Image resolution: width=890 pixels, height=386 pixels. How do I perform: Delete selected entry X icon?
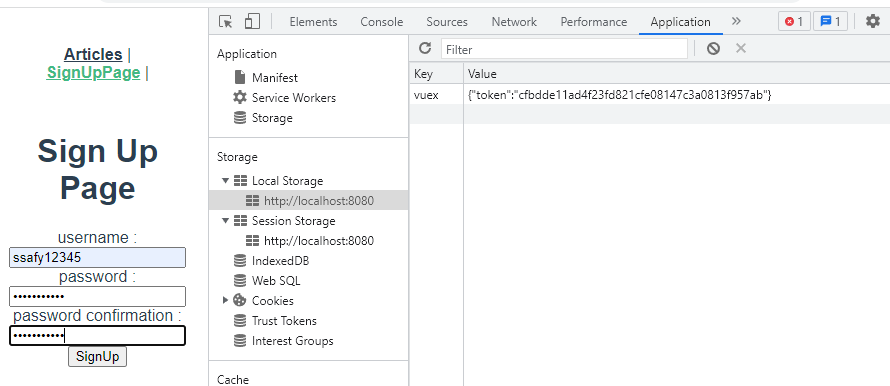[741, 48]
